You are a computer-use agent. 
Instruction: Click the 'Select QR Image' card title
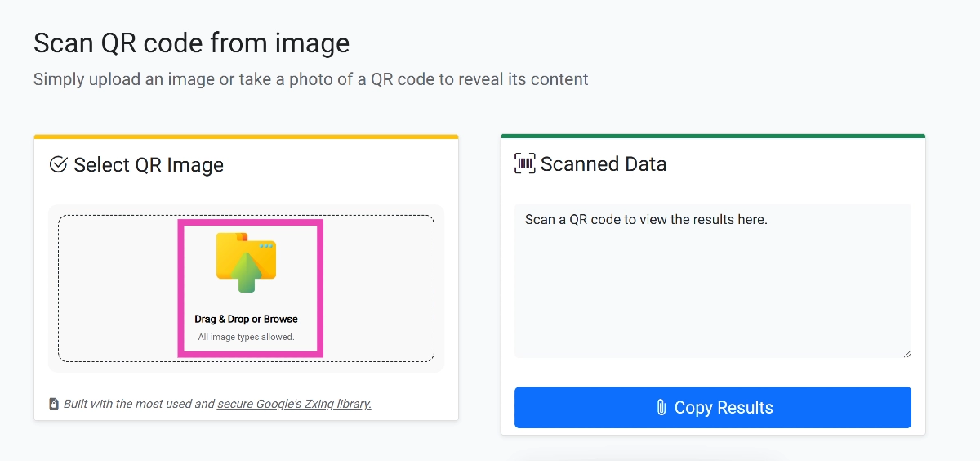coord(149,164)
